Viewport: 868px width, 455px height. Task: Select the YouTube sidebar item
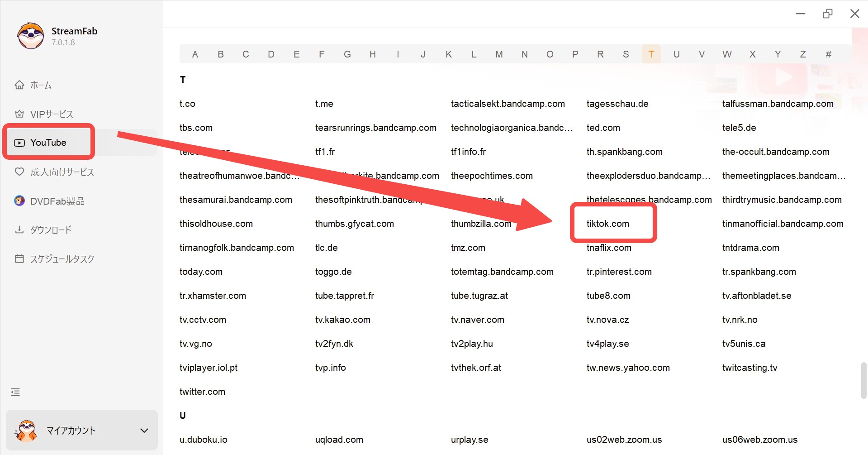(81, 143)
